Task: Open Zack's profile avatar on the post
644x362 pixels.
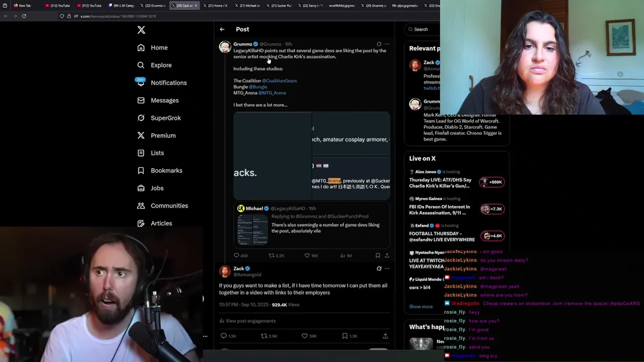Action: [x=225, y=271]
